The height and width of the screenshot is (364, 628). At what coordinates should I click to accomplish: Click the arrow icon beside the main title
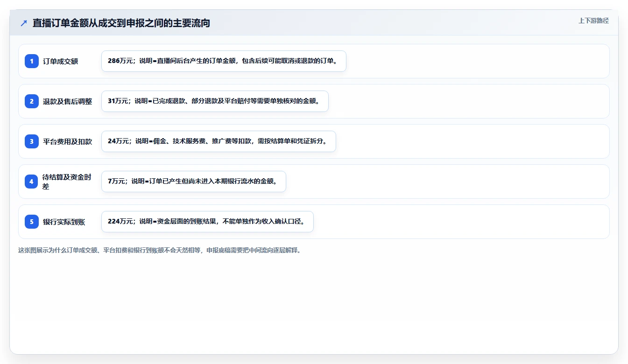pyautogui.click(x=24, y=23)
